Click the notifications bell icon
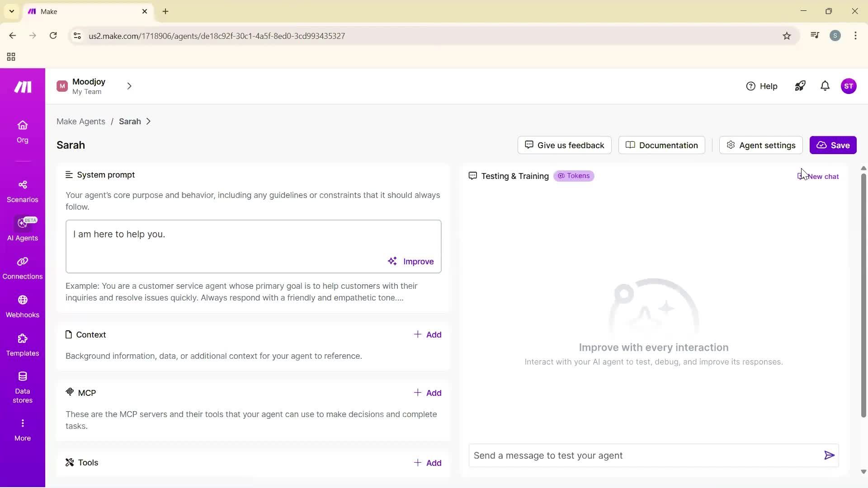This screenshot has width=868, height=488. [825, 86]
